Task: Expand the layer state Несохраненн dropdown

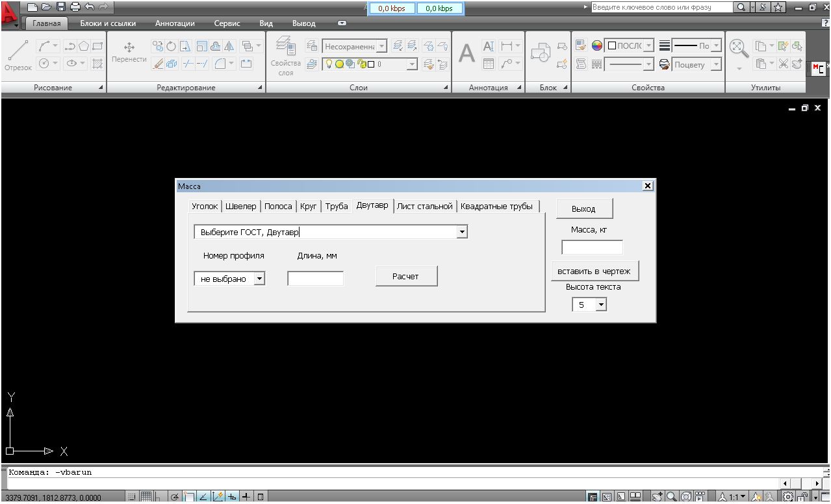Action: pyautogui.click(x=381, y=46)
